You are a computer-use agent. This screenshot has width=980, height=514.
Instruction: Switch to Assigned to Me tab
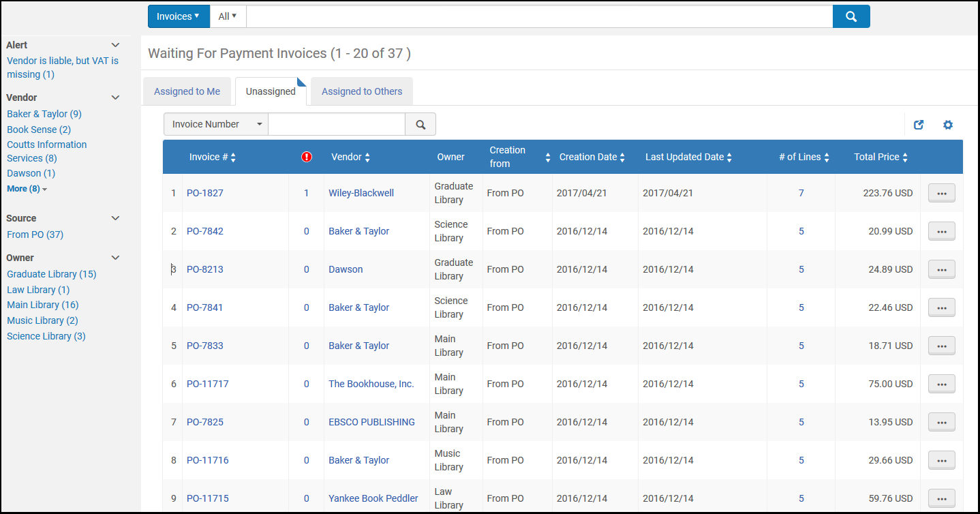click(187, 91)
